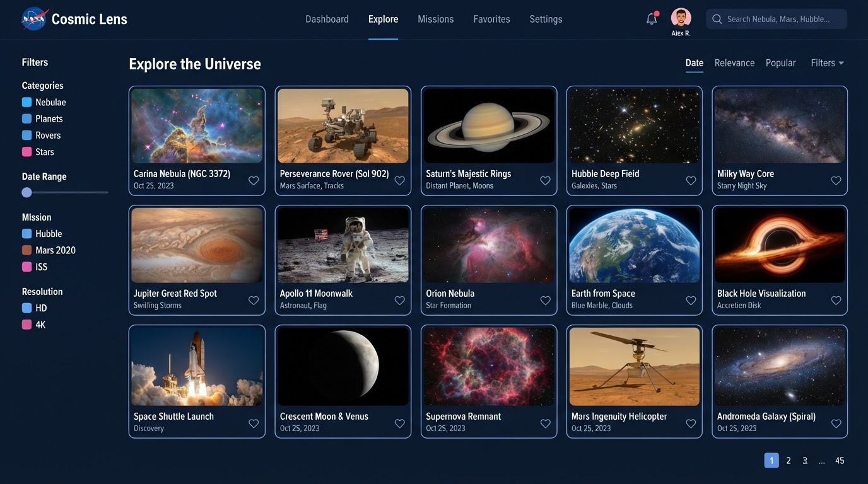Toggle the HD resolution checkbox
Image resolution: width=868 pixels, height=484 pixels.
click(26, 308)
